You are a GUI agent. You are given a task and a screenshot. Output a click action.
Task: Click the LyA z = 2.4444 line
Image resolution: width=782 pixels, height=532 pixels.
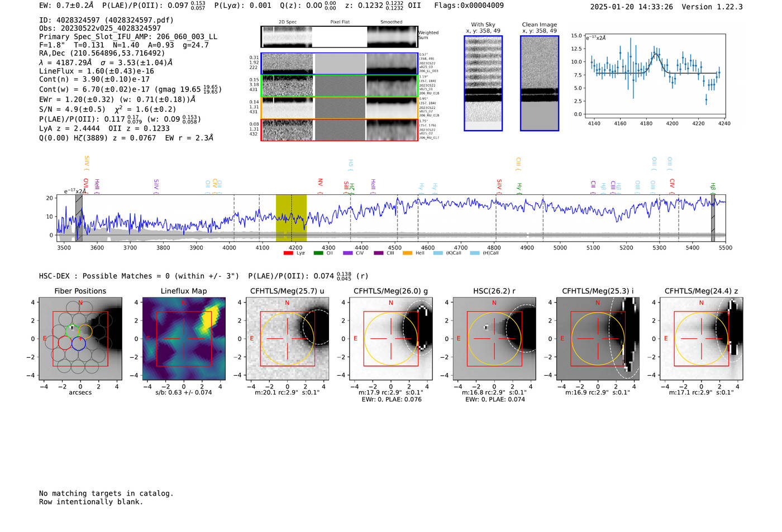[x=104, y=128]
